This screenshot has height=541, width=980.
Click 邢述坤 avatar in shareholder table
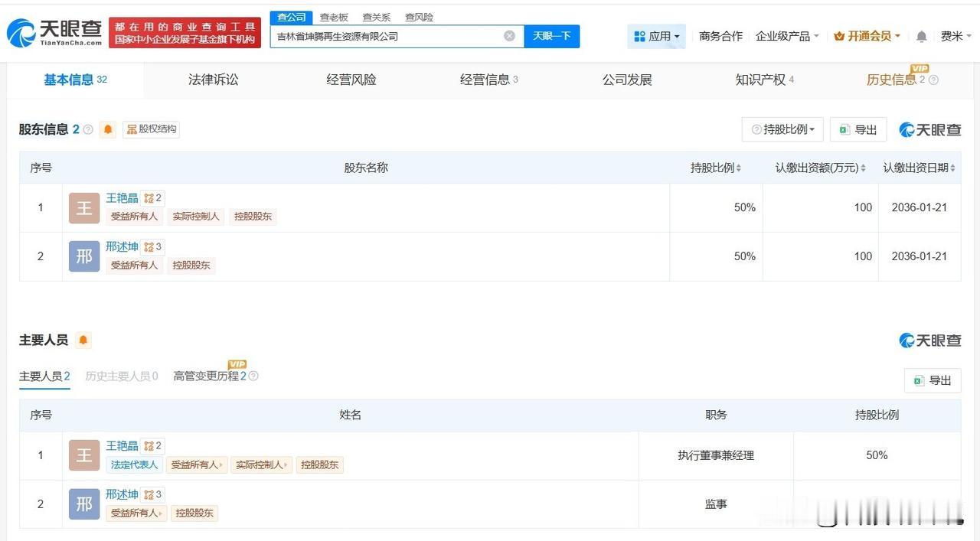pyautogui.click(x=84, y=256)
